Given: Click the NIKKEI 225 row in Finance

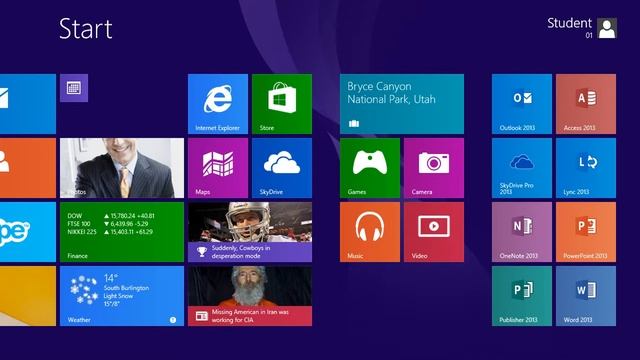Looking at the screenshot, I should pyautogui.click(x=110, y=232).
